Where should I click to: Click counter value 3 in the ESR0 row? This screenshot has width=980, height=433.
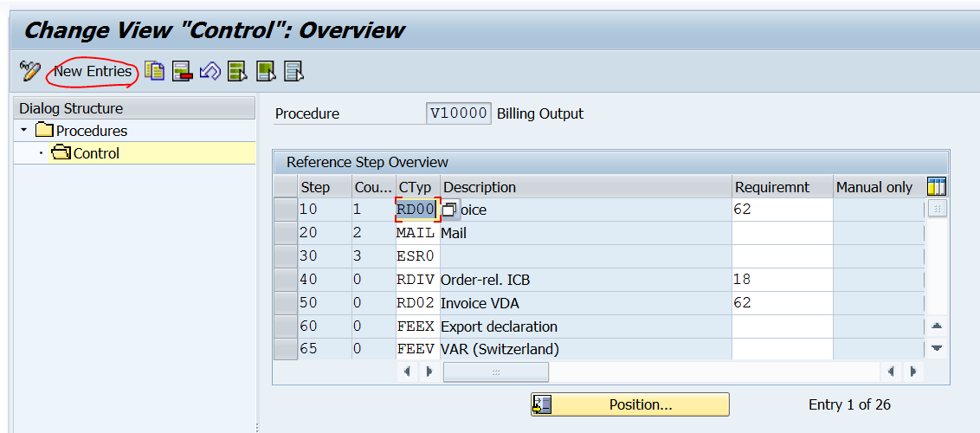pos(357,256)
